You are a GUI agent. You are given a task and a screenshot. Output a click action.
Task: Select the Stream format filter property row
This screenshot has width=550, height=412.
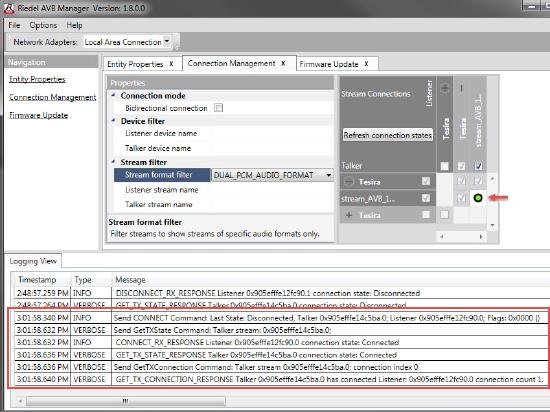[x=162, y=175]
